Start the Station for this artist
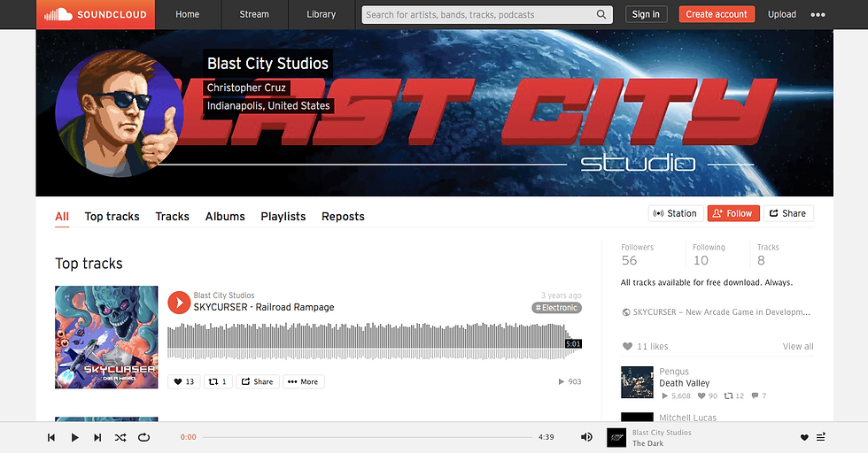This screenshot has width=868, height=453. coord(676,213)
